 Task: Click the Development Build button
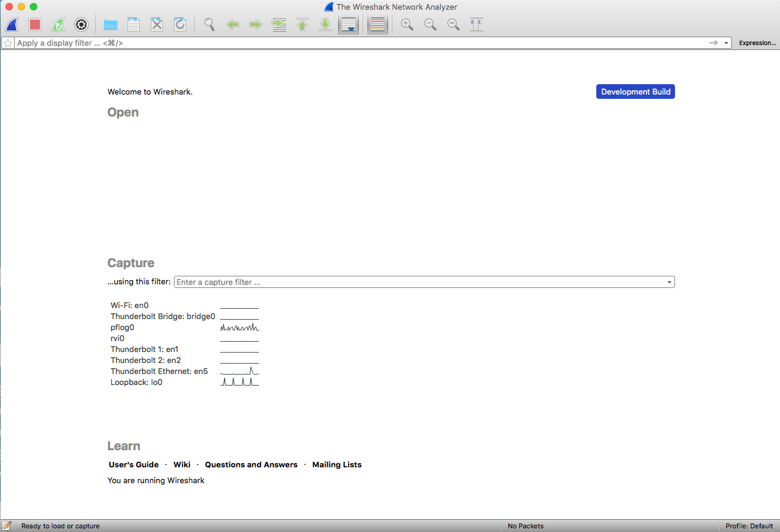point(635,92)
